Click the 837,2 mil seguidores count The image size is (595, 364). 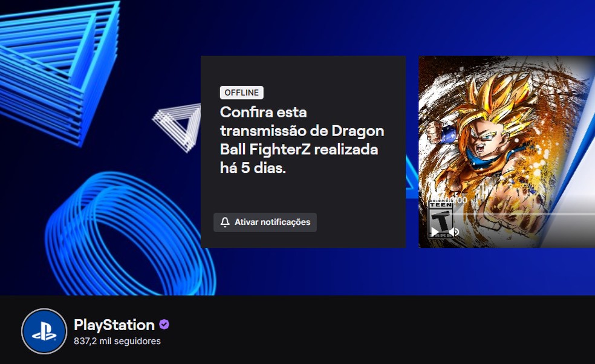pyautogui.click(x=117, y=341)
